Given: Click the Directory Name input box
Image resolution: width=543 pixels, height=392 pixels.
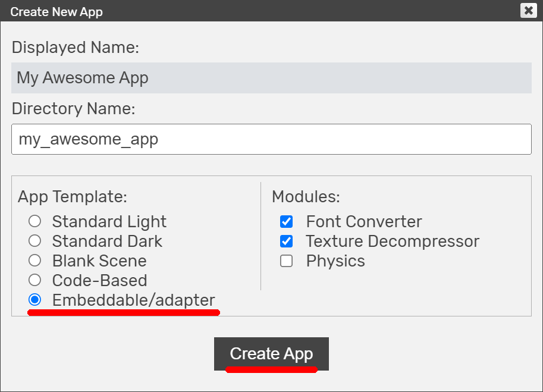Looking at the screenshot, I should click(271, 139).
